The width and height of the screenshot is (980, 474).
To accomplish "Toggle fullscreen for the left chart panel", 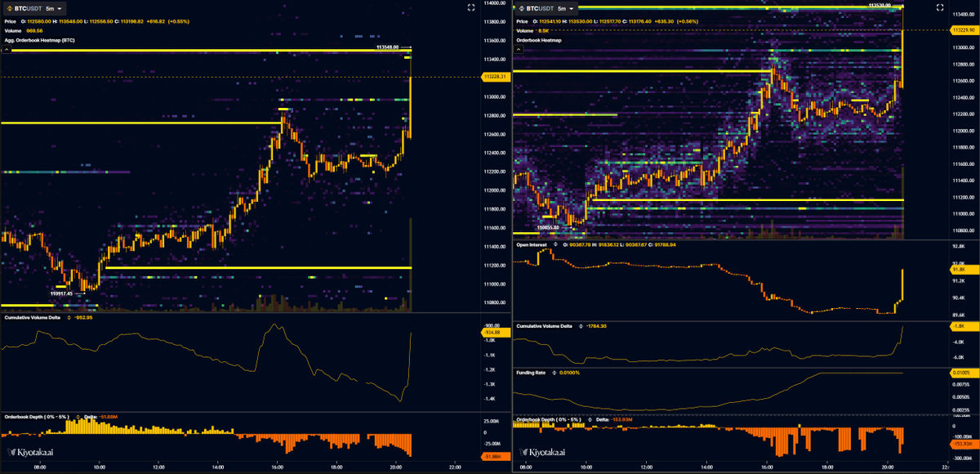I will 470,7.
